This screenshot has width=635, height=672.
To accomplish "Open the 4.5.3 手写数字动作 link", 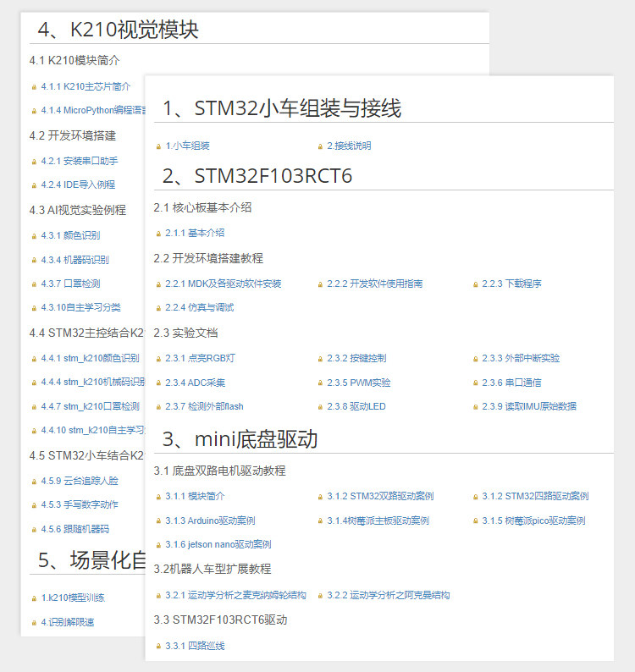I will (80, 504).
